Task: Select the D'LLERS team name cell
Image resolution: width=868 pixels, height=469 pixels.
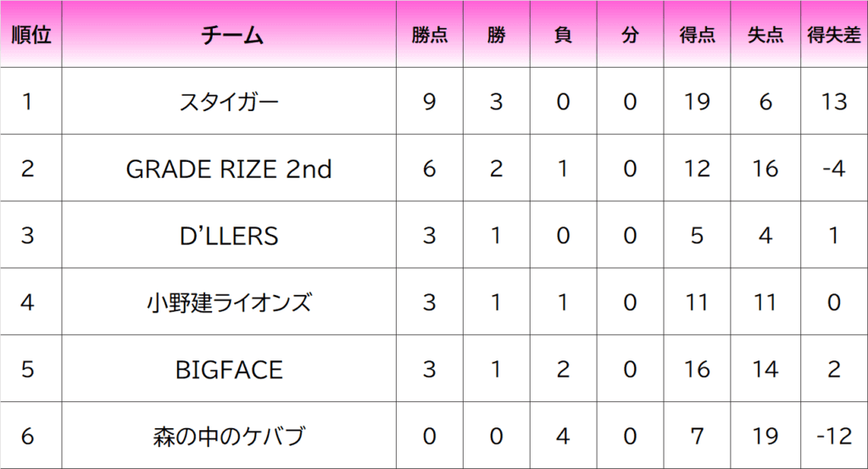Action: 229,235
